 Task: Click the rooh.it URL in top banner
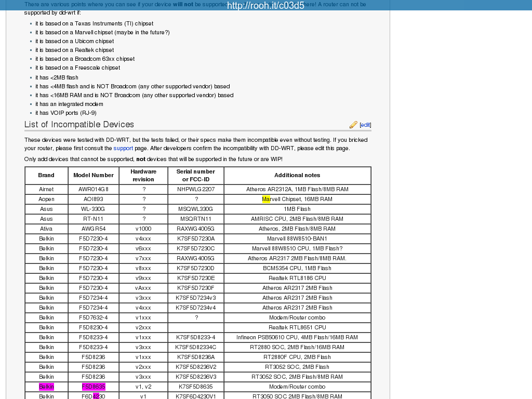point(265,6)
